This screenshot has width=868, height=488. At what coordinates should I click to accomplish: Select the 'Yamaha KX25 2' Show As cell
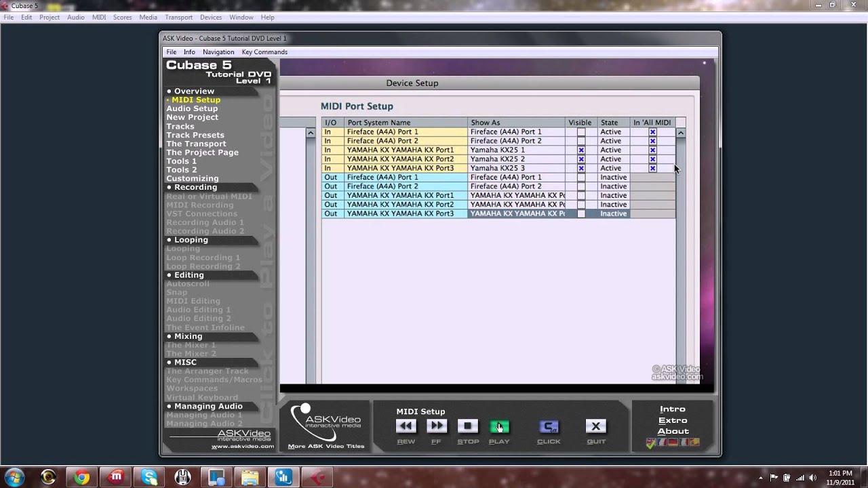click(516, 159)
